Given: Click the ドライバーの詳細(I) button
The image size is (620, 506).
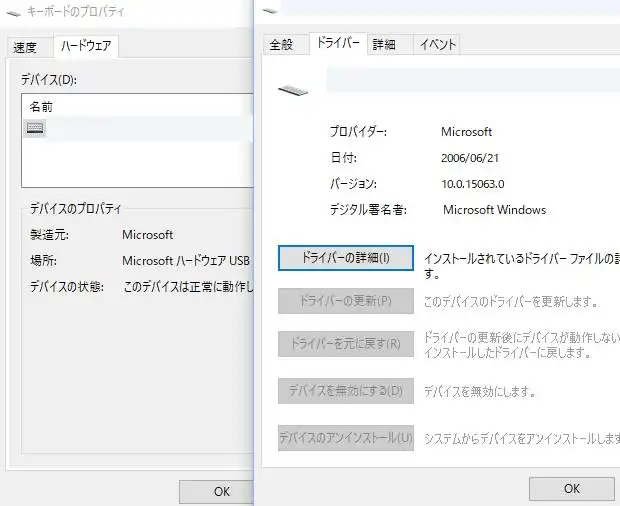Looking at the screenshot, I should 346,258.
